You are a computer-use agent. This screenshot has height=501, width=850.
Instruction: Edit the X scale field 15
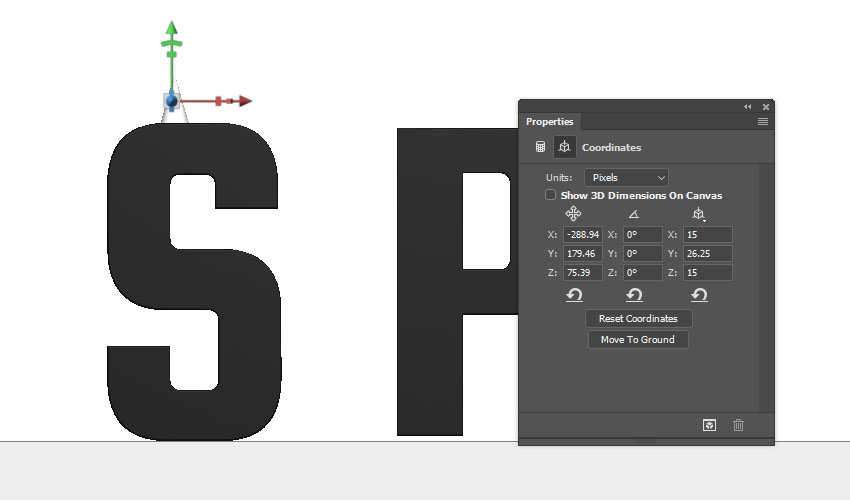click(x=707, y=234)
